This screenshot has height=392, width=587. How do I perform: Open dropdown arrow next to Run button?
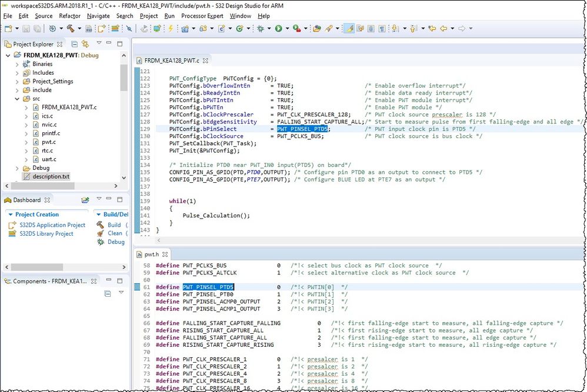(286, 28)
